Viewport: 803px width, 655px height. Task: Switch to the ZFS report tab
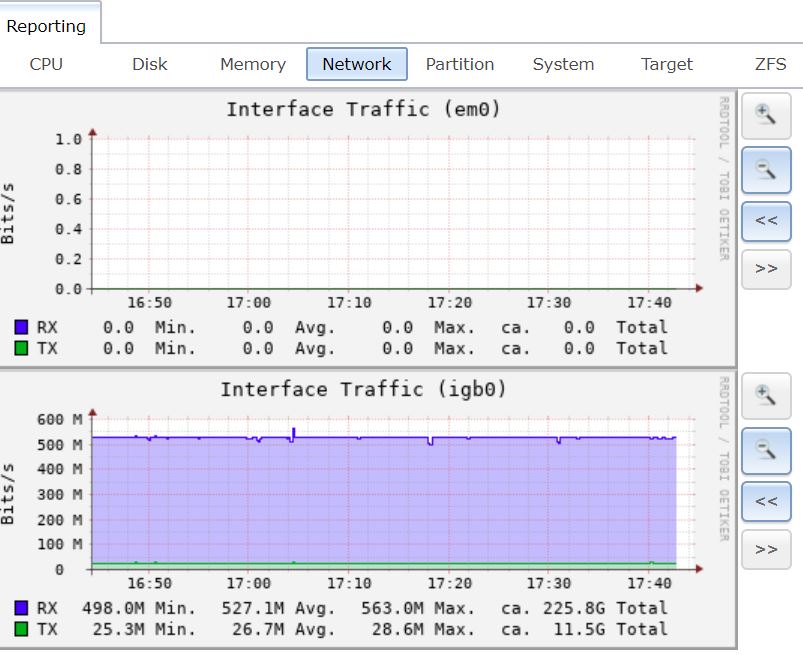(x=770, y=64)
